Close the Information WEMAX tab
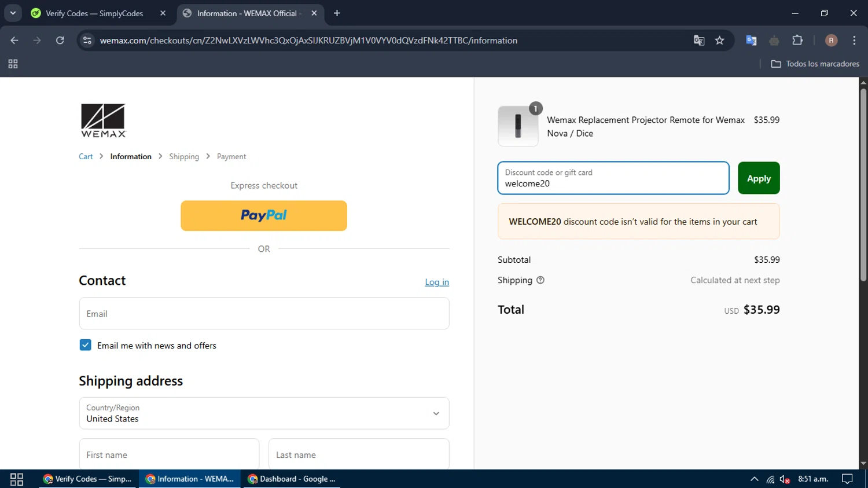The width and height of the screenshot is (868, 488). point(314,13)
